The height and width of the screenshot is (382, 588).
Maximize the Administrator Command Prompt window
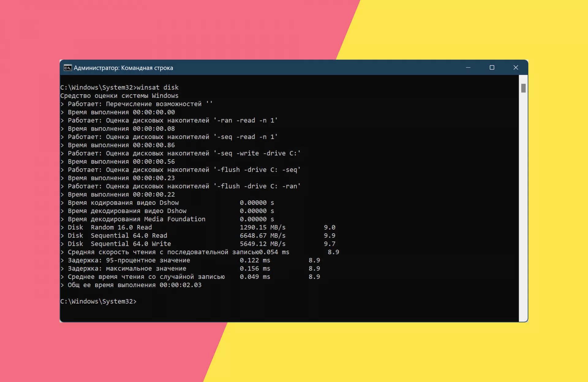click(492, 68)
